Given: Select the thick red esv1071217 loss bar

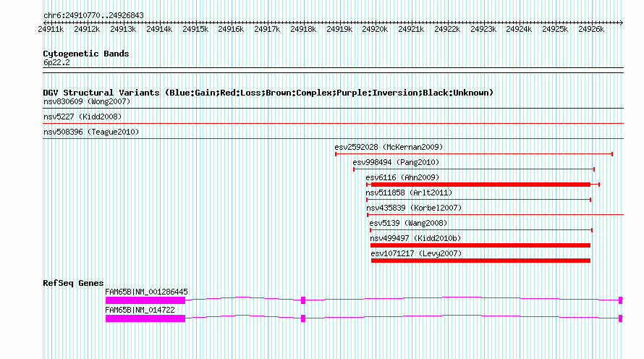Looking at the screenshot, I should tap(480, 261).
